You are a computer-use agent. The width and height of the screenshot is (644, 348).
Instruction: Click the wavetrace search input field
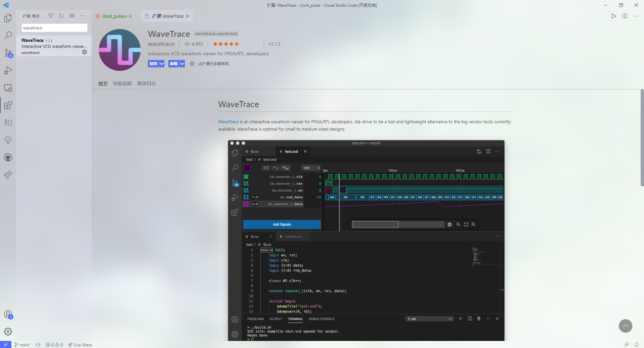(x=54, y=28)
